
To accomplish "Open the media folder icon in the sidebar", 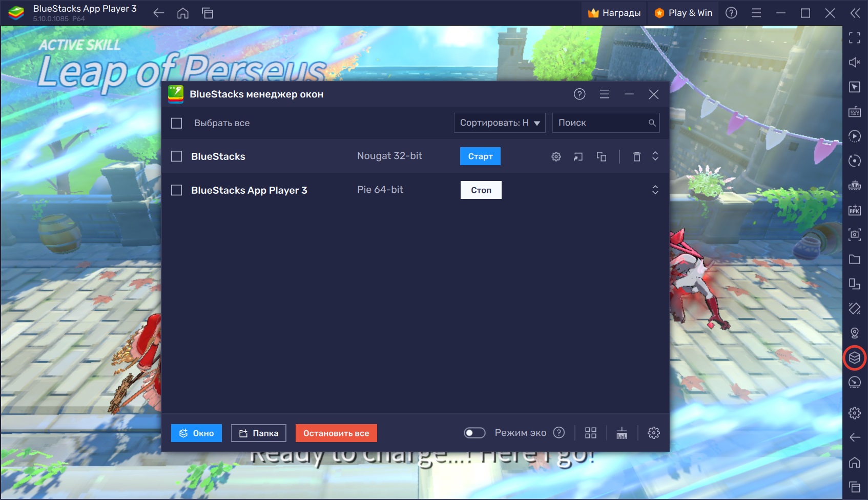I will pos(854,259).
